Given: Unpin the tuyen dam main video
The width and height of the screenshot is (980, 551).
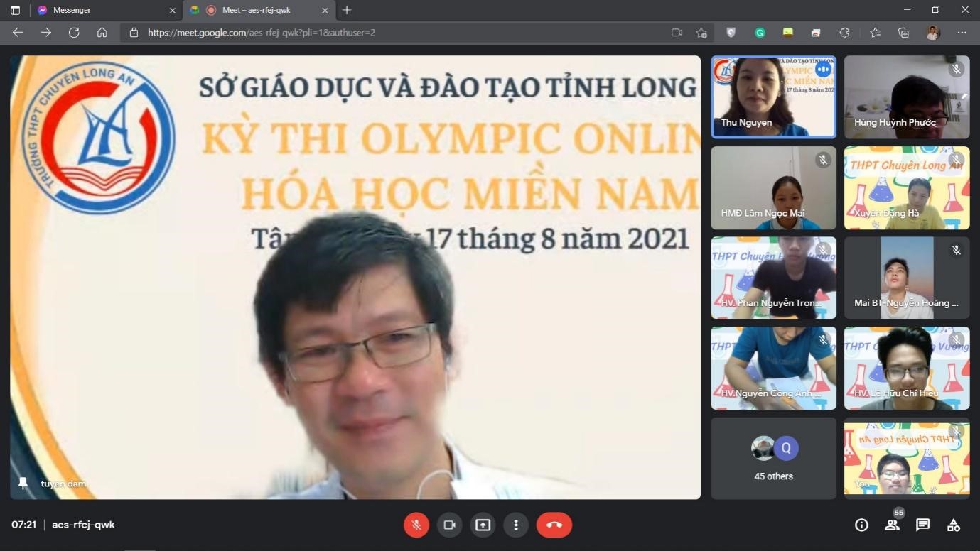Looking at the screenshot, I should point(23,484).
